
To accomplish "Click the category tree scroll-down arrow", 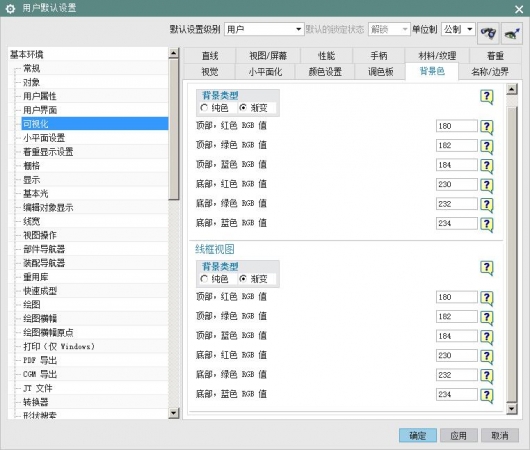I will pyautogui.click(x=173, y=413).
